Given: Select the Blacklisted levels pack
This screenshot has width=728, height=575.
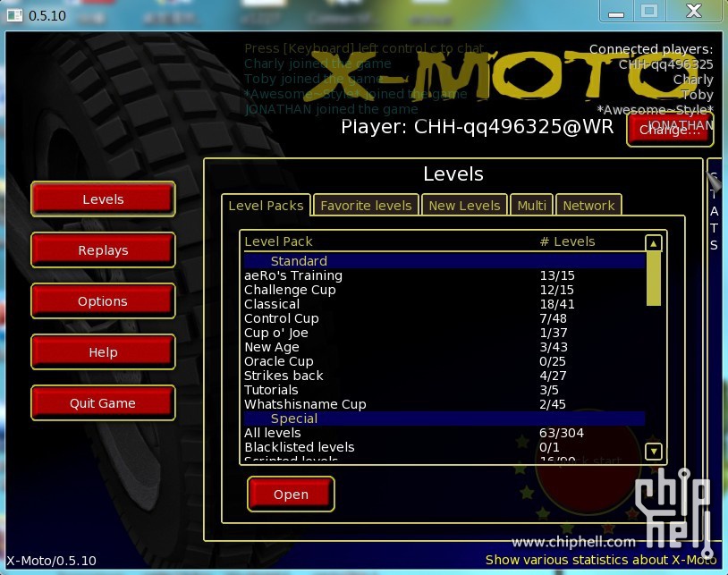Looking at the screenshot, I should pyautogui.click(x=444, y=447).
